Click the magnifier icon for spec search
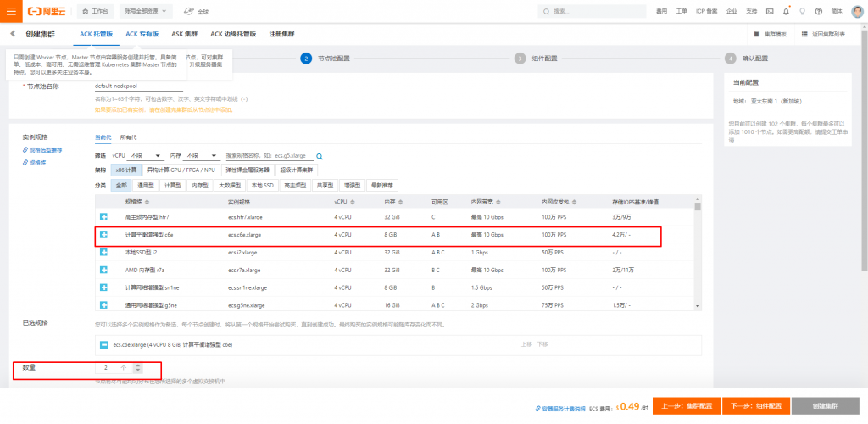The height and width of the screenshot is (424, 868). click(320, 156)
